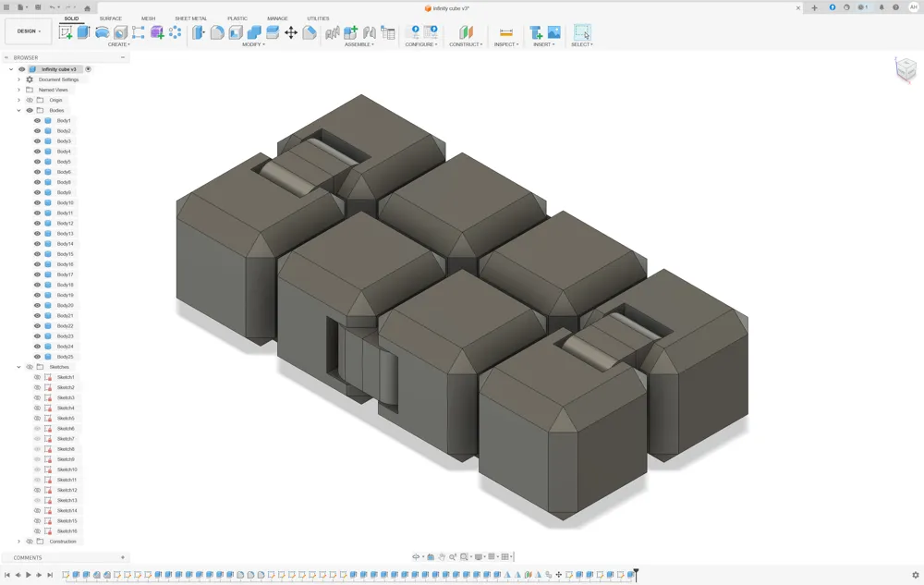Open the INSERT menu label

(x=544, y=44)
